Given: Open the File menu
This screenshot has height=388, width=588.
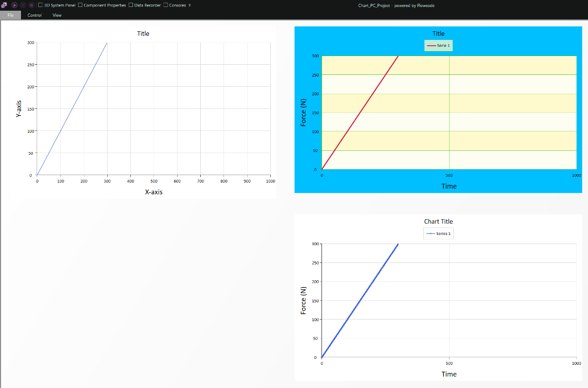Looking at the screenshot, I should click(11, 15).
